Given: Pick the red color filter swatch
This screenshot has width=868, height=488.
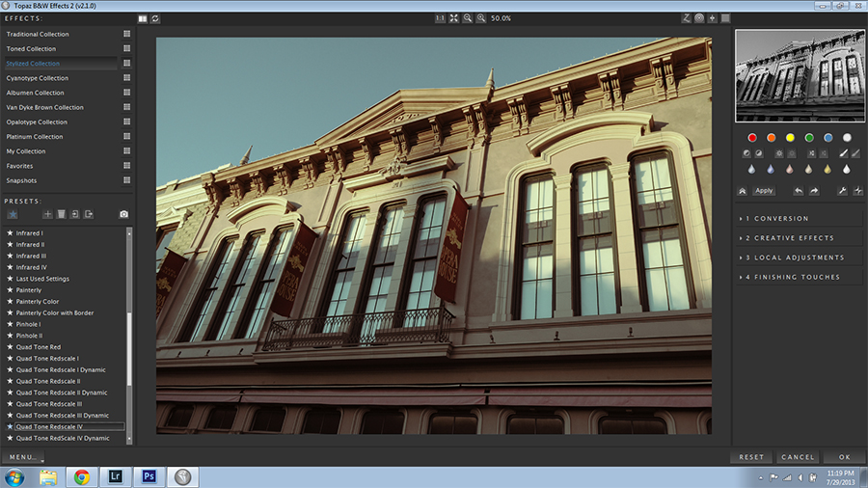Looking at the screenshot, I should click(x=751, y=137).
